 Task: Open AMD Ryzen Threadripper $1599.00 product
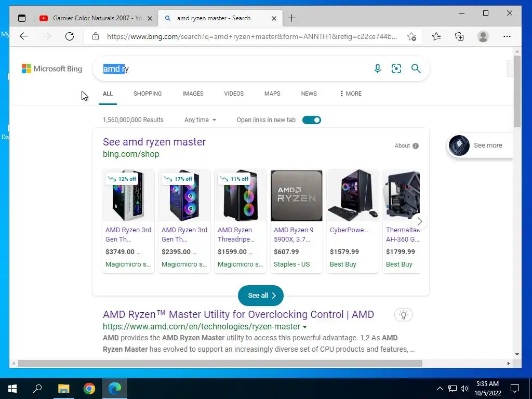coord(240,221)
